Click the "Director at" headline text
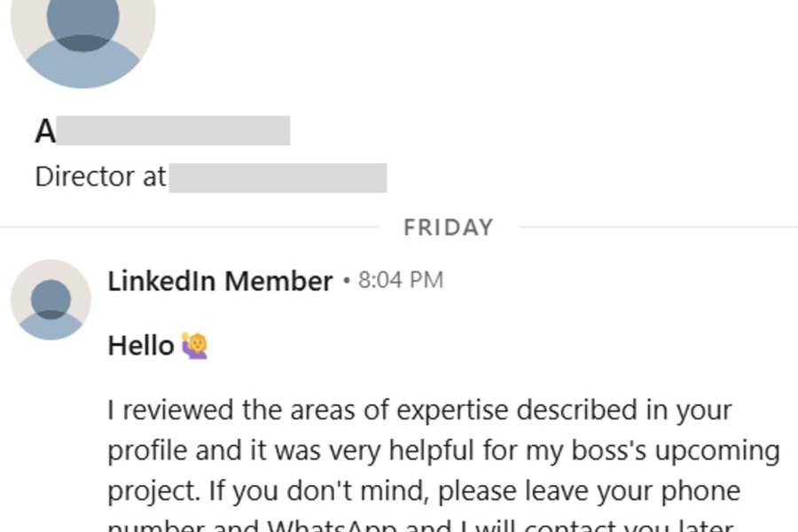Viewport: 798px width, 532px height. click(100, 176)
